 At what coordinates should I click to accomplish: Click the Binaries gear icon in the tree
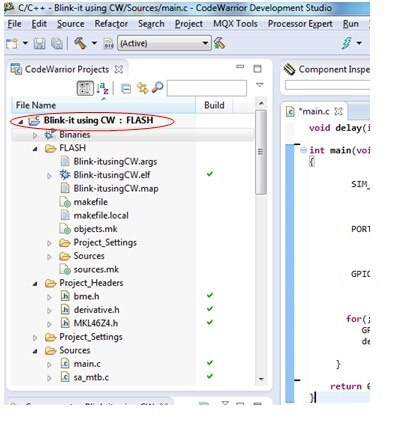[50, 135]
